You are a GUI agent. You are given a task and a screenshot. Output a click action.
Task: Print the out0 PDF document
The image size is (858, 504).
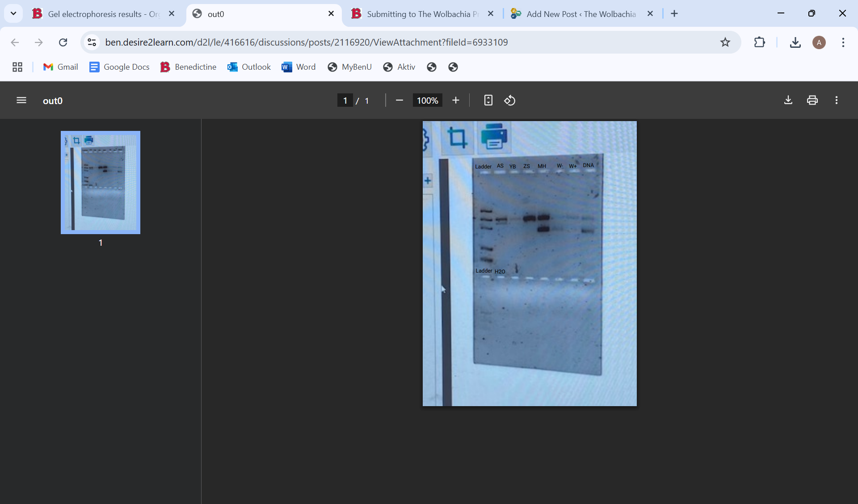click(x=812, y=101)
